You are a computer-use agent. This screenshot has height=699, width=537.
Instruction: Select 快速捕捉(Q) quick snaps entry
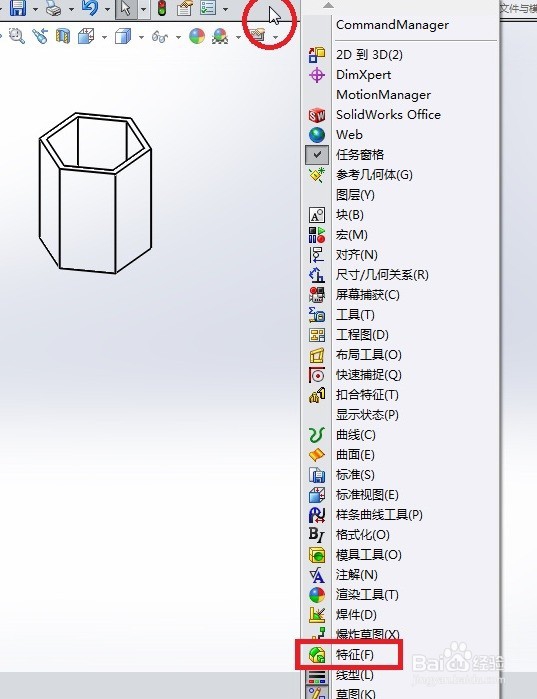(401, 375)
